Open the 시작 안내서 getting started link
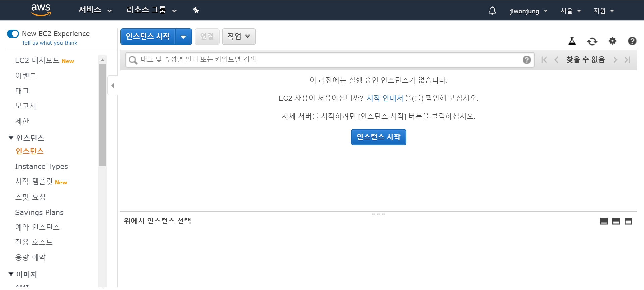The height and width of the screenshot is (290, 644). (x=385, y=98)
